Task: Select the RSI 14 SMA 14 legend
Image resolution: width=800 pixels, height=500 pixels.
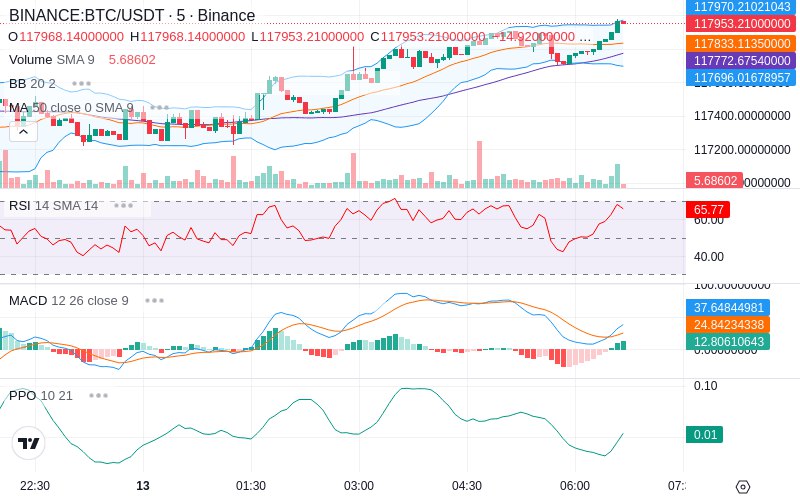Action: tap(54, 206)
